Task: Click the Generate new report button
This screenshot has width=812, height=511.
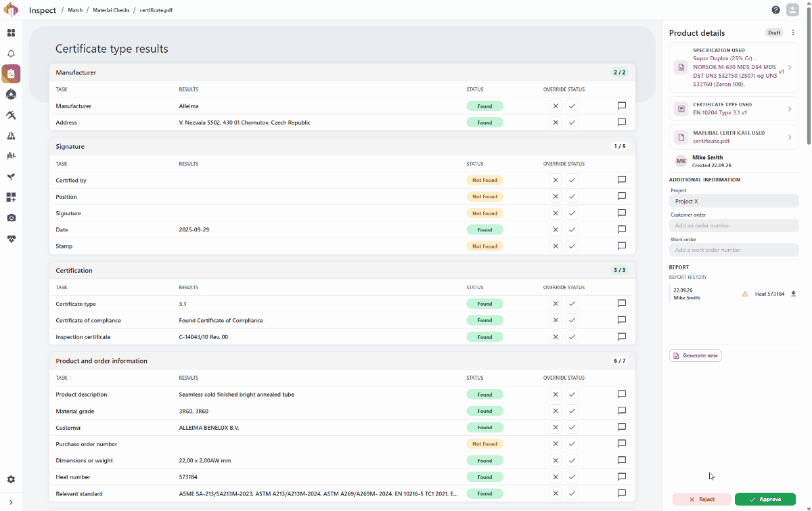Action: pyautogui.click(x=696, y=355)
